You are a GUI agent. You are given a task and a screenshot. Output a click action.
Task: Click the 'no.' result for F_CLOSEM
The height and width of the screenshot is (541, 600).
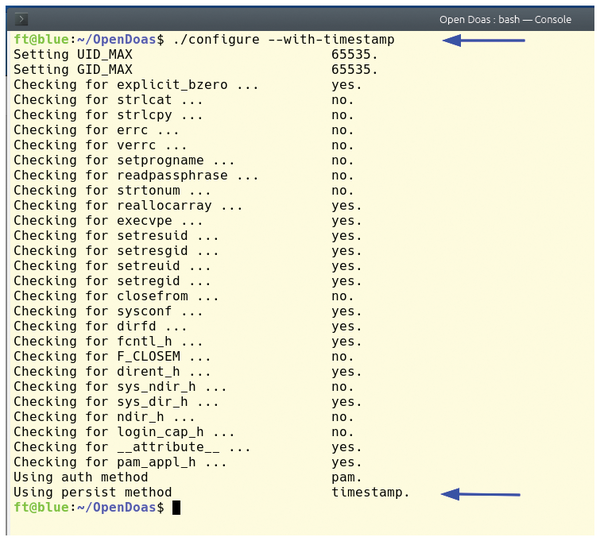[x=342, y=357]
